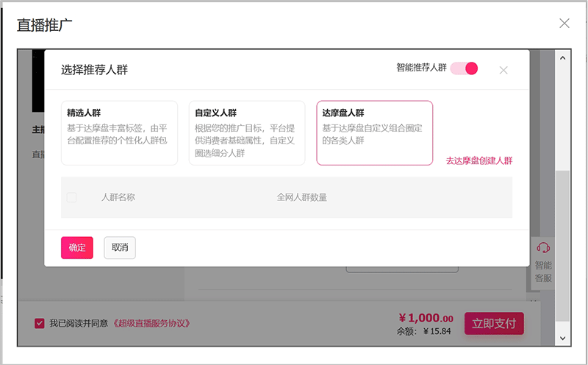
Task: Choose the 达摩盘人群 option card
Action: 374,132
